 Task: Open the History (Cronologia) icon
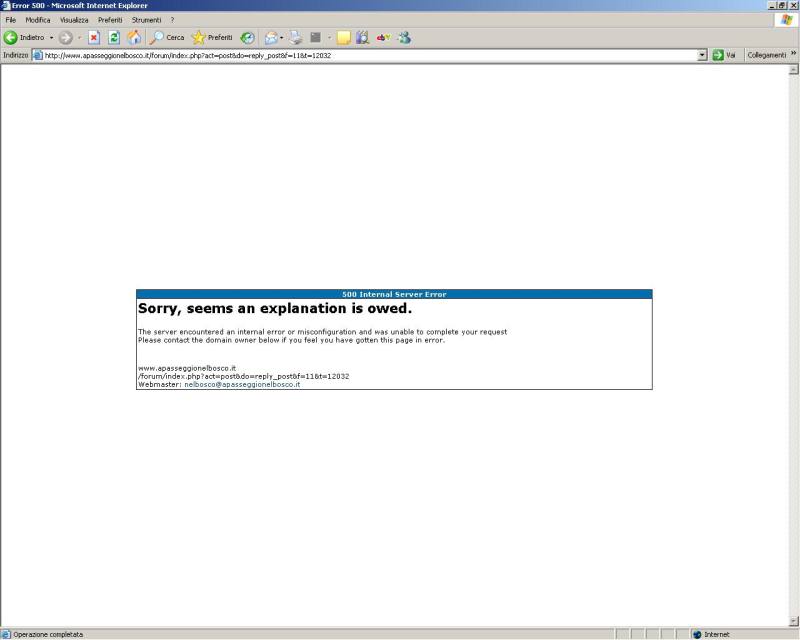pos(247,37)
